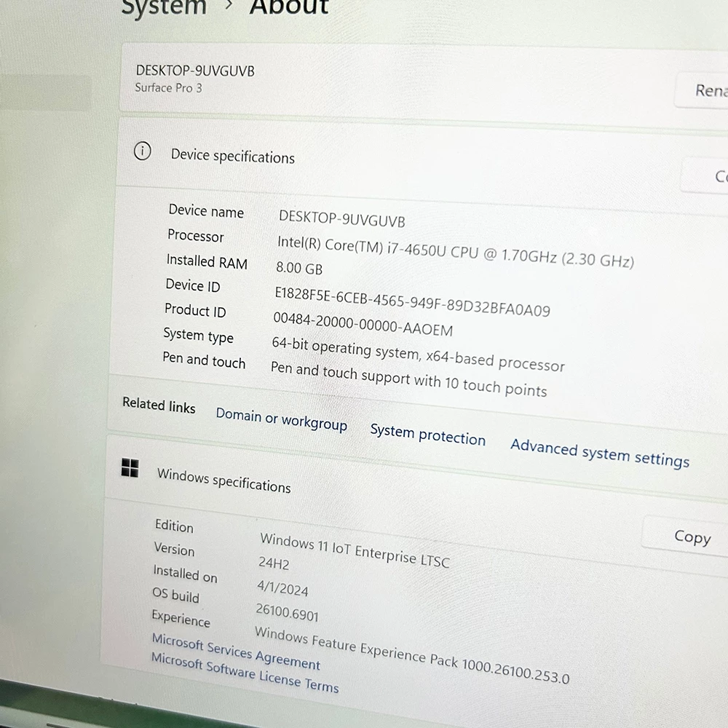Open the Domain or workgroup link

pyautogui.click(x=281, y=419)
